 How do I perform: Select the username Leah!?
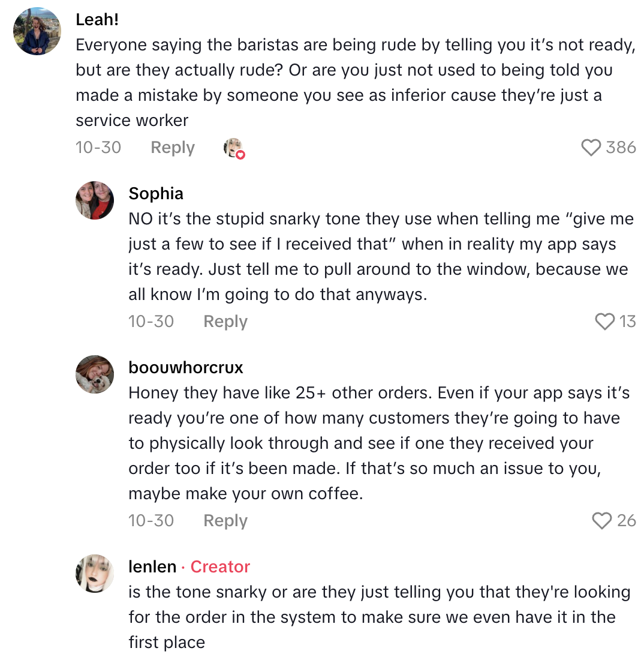97,19
